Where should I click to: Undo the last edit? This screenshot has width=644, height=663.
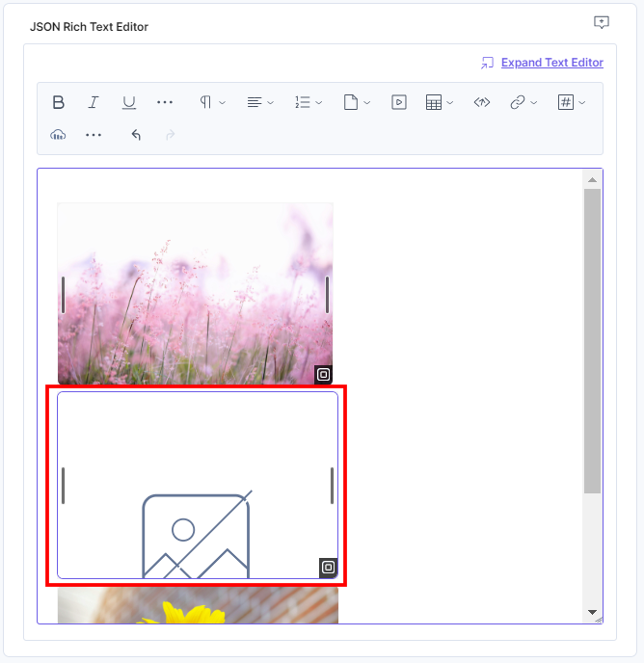click(x=136, y=135)
